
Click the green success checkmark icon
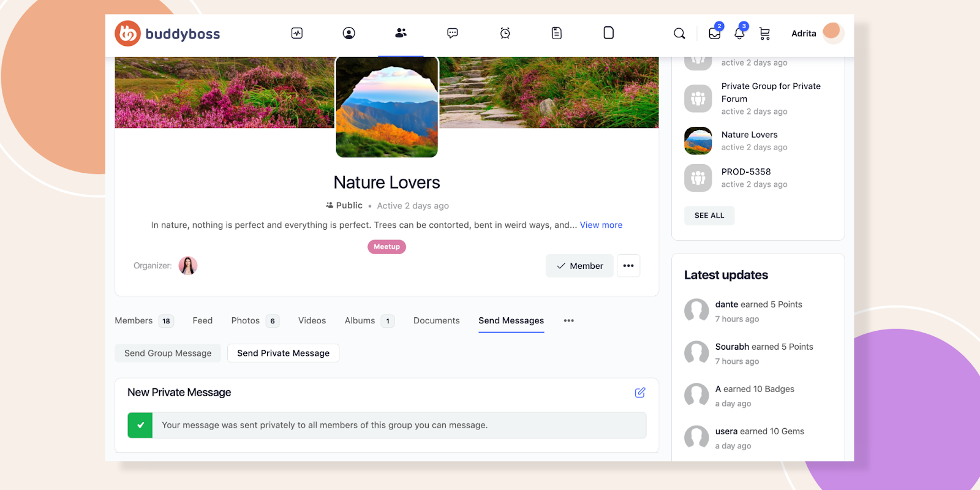click(140, 425)
